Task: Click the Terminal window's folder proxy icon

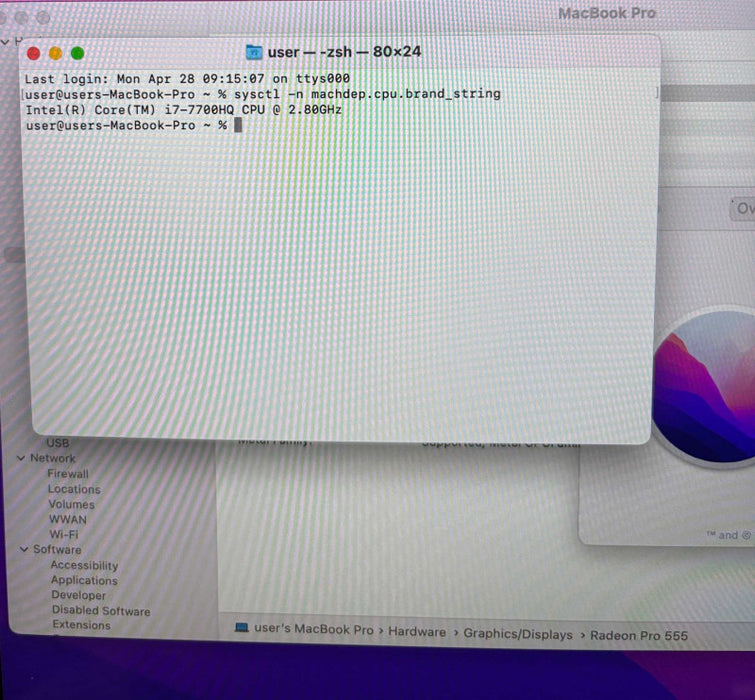Action: tap(254, 52)
